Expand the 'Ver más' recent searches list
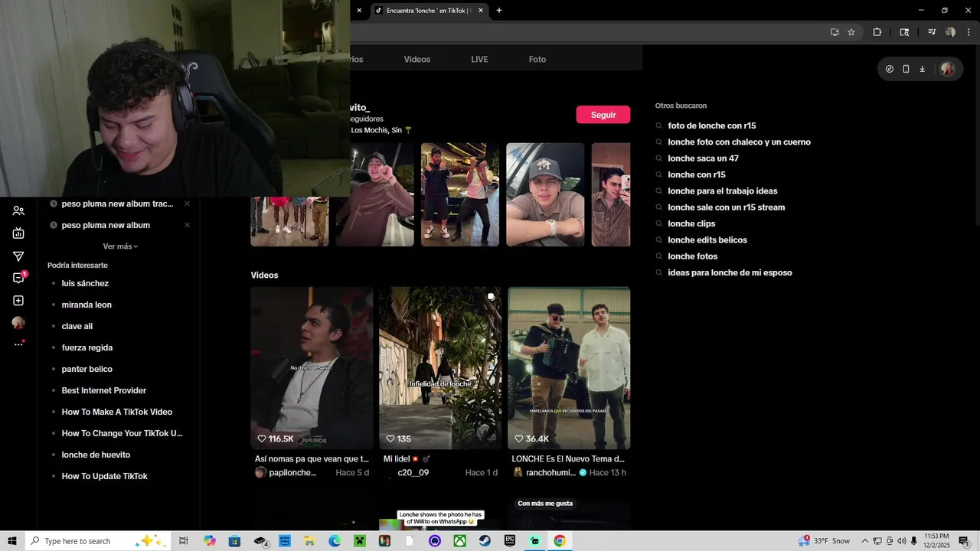This screenshot has width=980, height=551. [x=120, y=246]
